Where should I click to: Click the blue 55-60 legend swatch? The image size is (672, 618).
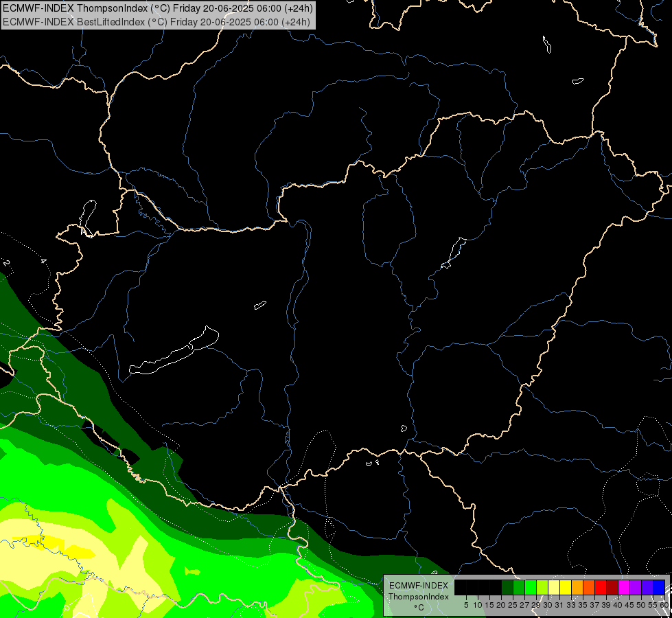click(x=659, y=587)
